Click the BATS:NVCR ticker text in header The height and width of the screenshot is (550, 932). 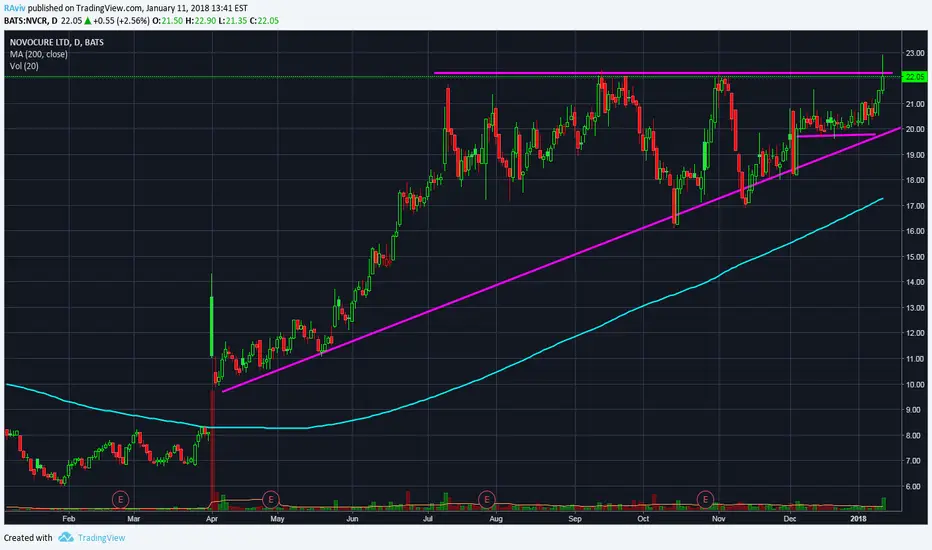point(26,20)
